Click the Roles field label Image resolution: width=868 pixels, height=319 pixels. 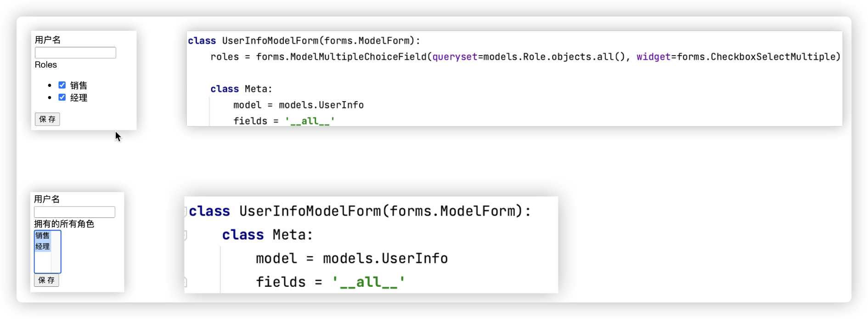tap(46, 65)
